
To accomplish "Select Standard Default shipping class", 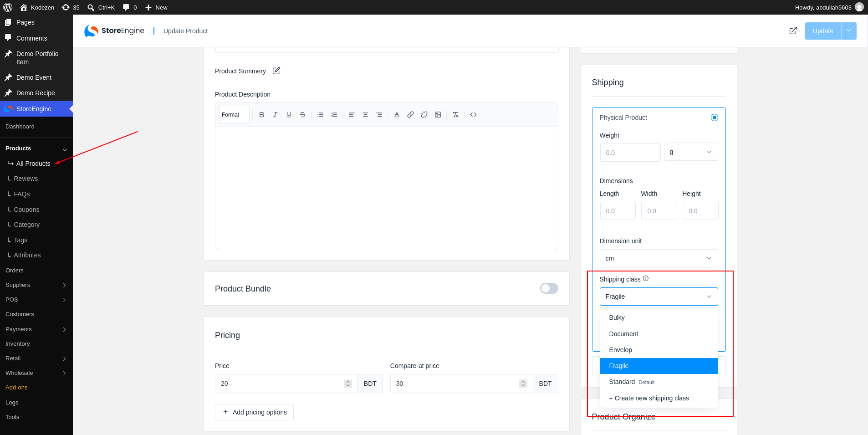I will 659,382.
